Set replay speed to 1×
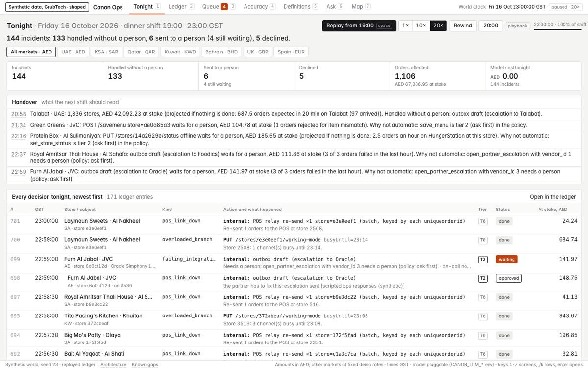588x368 pixels. click(405, 26)
